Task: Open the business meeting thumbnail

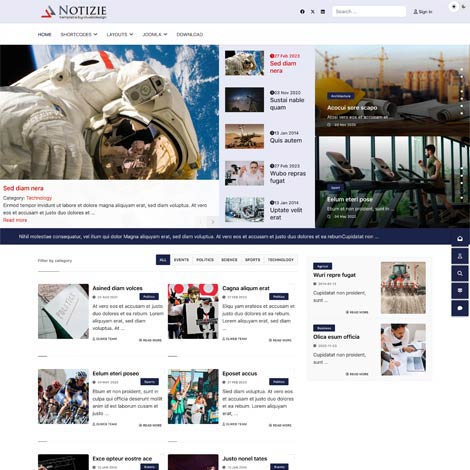Action: point(403,349)
